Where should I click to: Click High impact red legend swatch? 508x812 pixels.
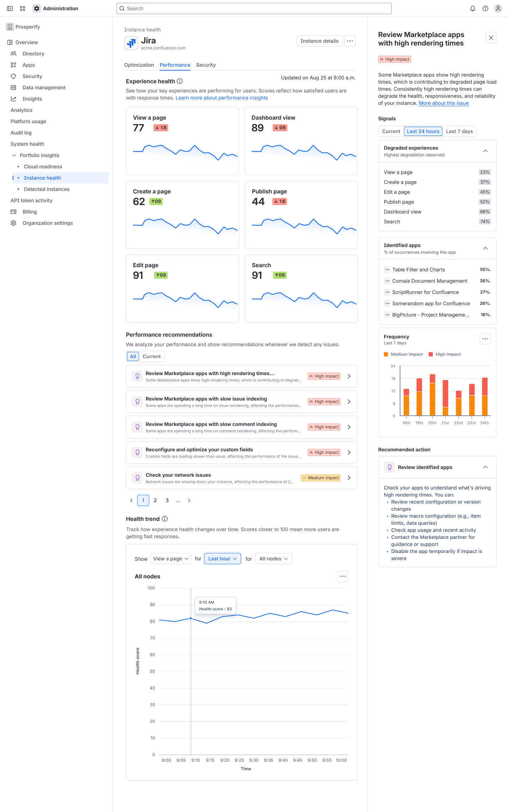[431, 354]
